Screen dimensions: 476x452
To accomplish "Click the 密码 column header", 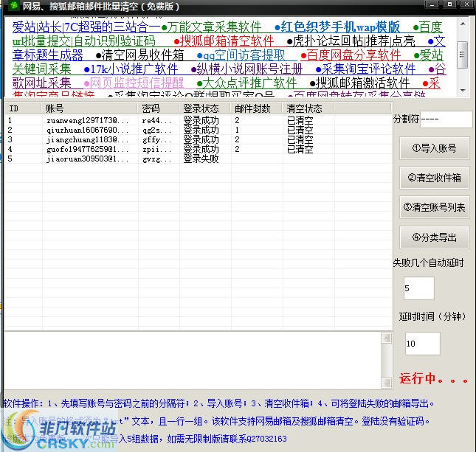I will pos(159,108).
